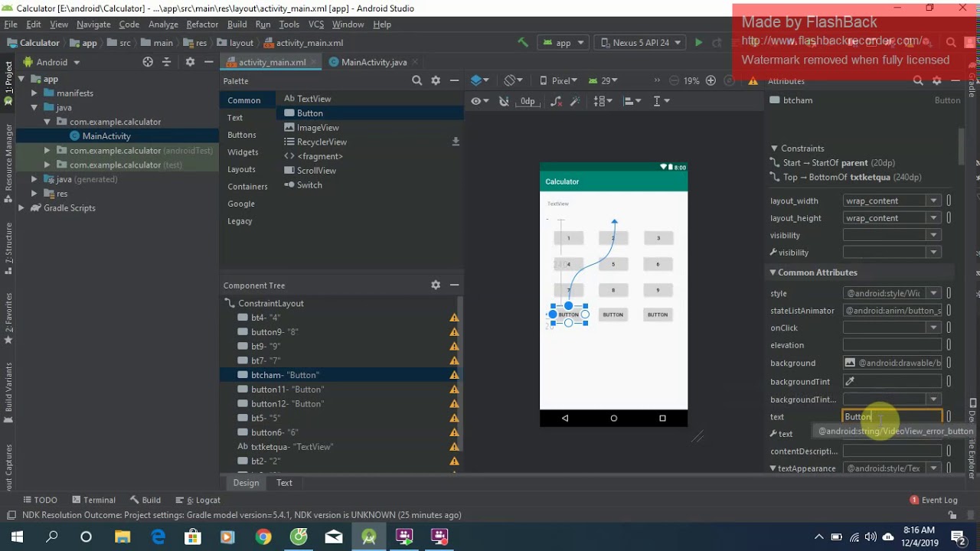Open the onClick dropdown
Image resolution: width=980 pixels, height=551 pixels.
[933, 328]
